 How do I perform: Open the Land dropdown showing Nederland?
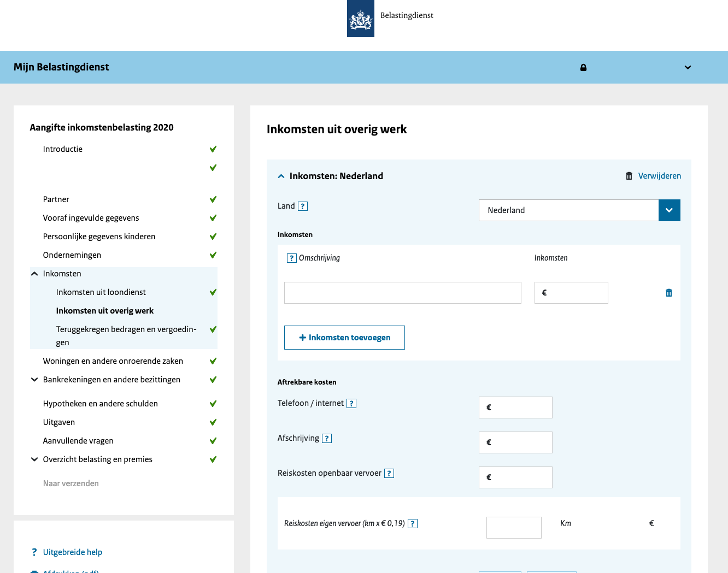point(669,210)
